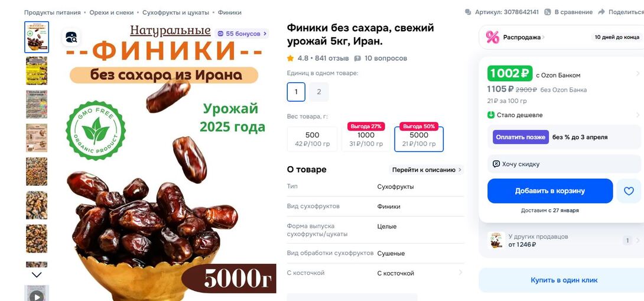Copy the article number via its icon
The image size is (644, 301).
pyautogui.click(x=468, y=12)
